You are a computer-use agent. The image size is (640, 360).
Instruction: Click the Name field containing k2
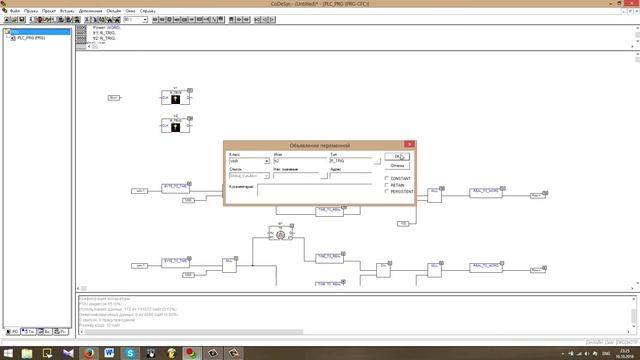tap(300, 161)
